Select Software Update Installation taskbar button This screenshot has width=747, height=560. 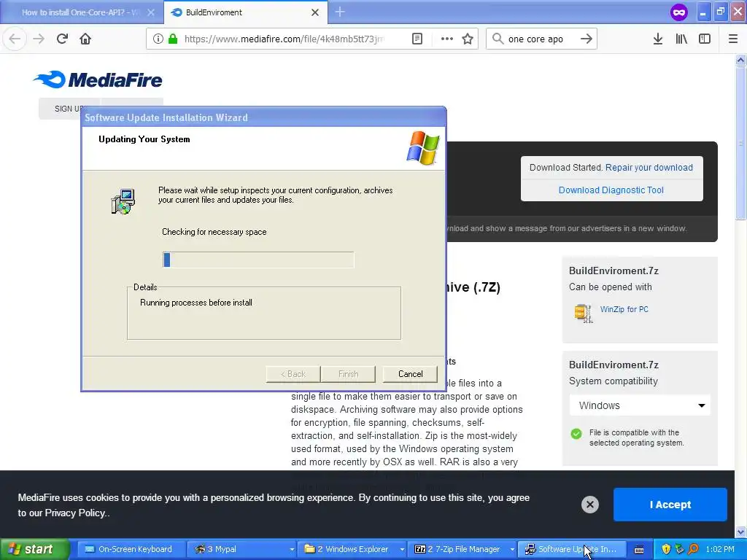click(x=572, y=549)
